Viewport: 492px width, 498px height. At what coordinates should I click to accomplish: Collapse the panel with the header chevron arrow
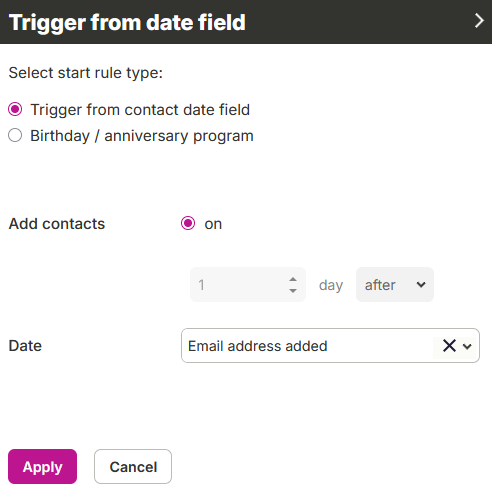[479, 21]
